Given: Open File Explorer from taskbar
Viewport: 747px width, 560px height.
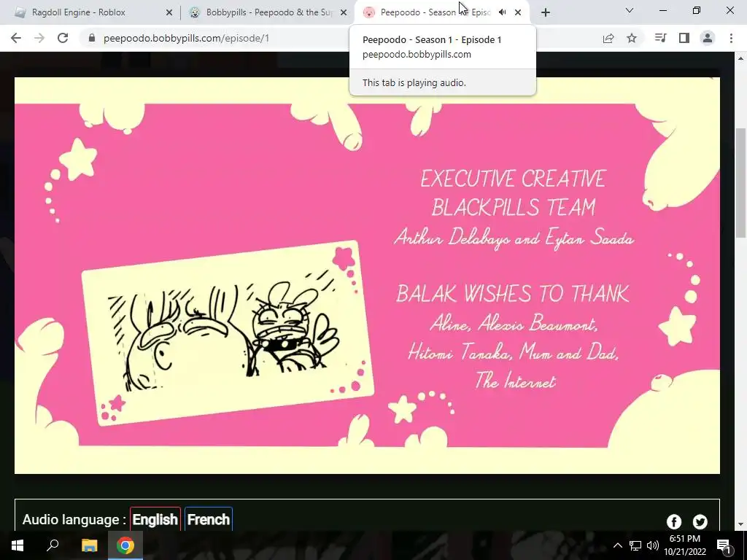Looking at the screenshot, I should (89, 545).
